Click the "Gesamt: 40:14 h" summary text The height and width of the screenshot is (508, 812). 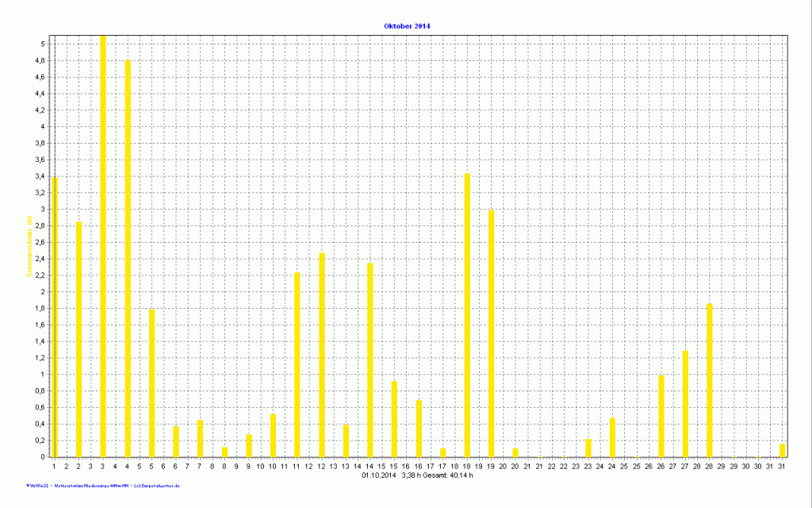coord(448,475)
